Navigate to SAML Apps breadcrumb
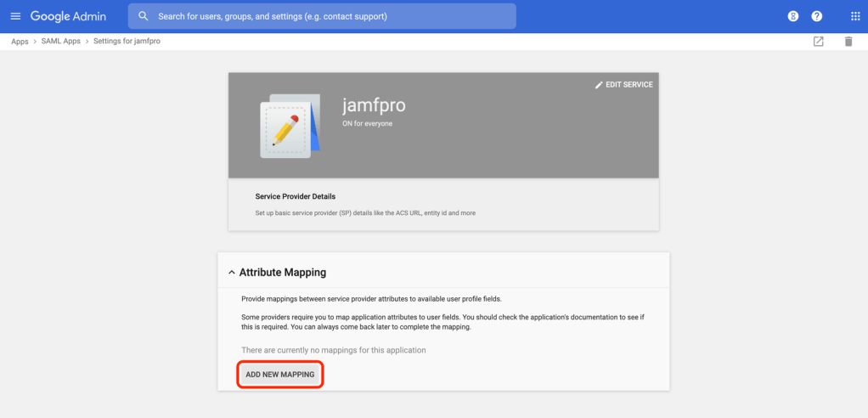868x418 pixels. coord(59,42)
